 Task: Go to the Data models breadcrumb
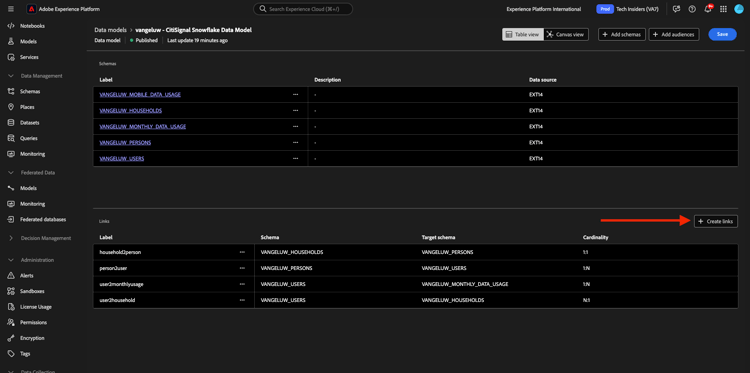click(x=110, y=30)
